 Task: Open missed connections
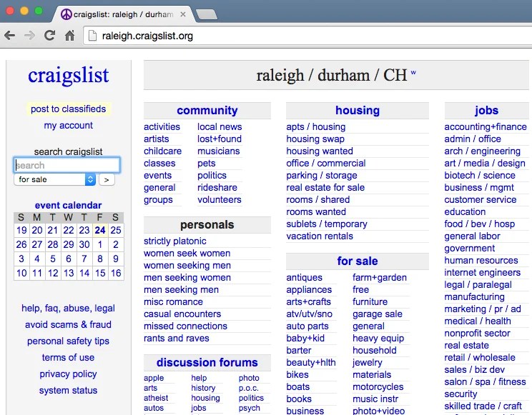point(186,326)
